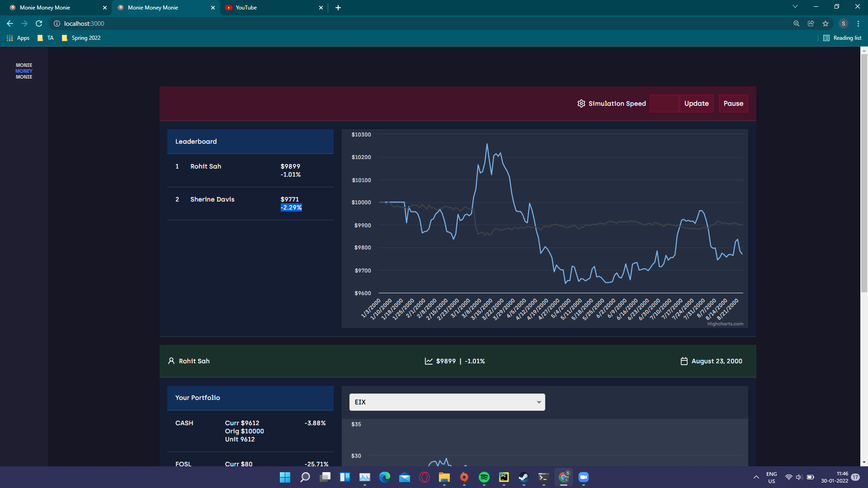Expand the Chrome tab search chevron
868x488 pixels.
[x=795, y=7]
